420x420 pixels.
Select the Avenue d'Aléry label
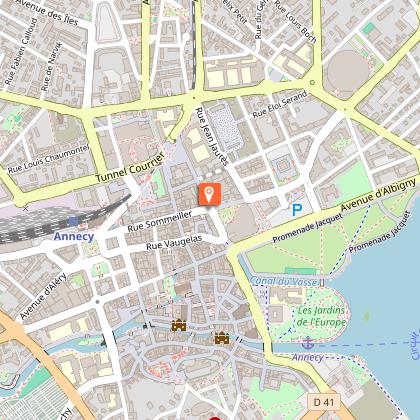pos(43,296)
